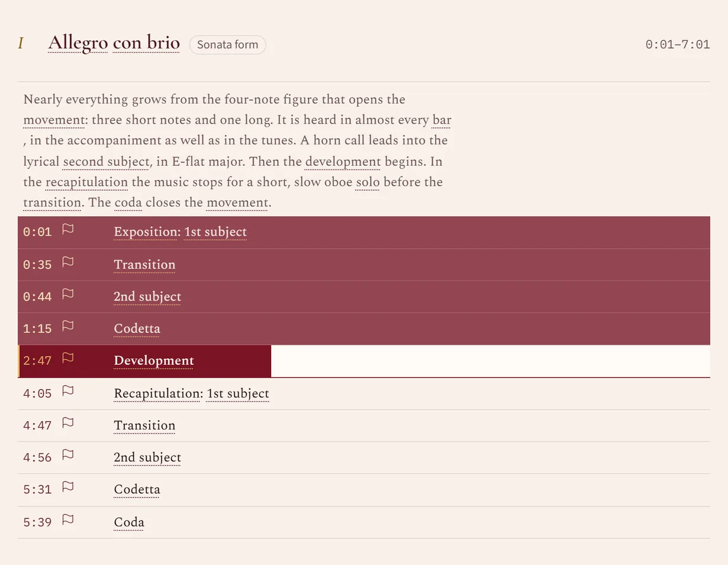Flag the Coda section at 5:39
Image resolution: width=728 pixels, height=565 pixels.
tap(68, 519)
